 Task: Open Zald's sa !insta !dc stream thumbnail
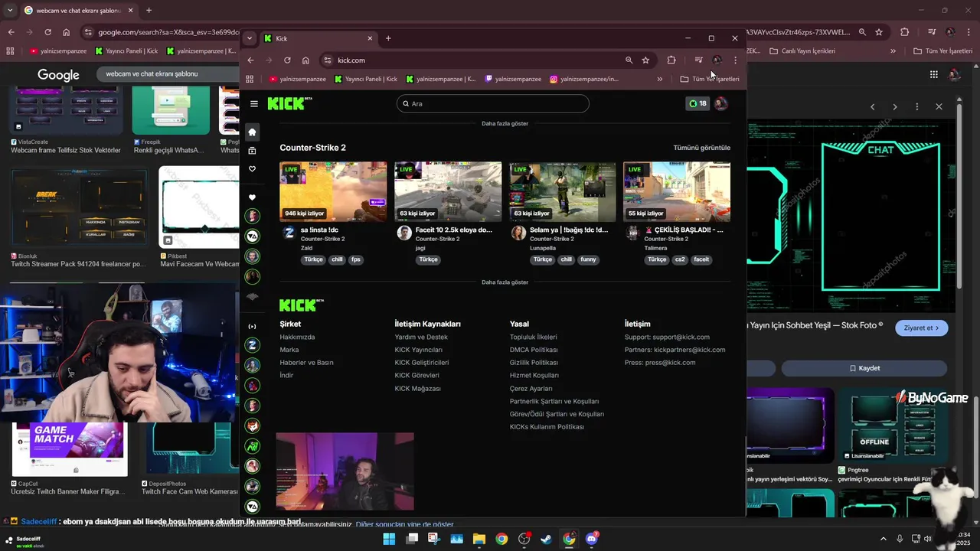tap(333, 192)
